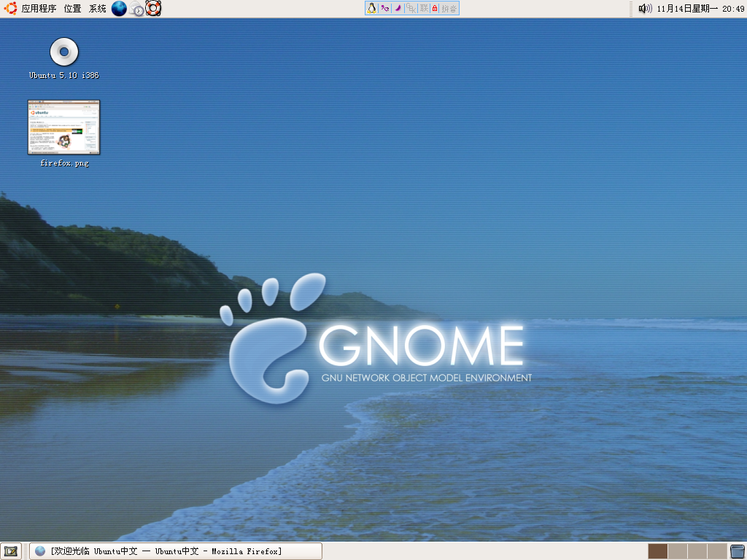
Task: Click the Ubuntu logo in the top panel
Action: pyautogui.click(x=10, y=8)
